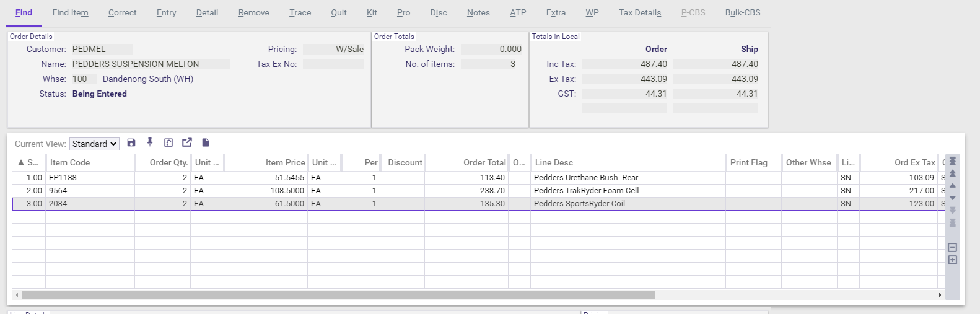The width and height of the screenshot is (980, 314).
Task: Go down one page in grid
Action: tap(953, 210)
